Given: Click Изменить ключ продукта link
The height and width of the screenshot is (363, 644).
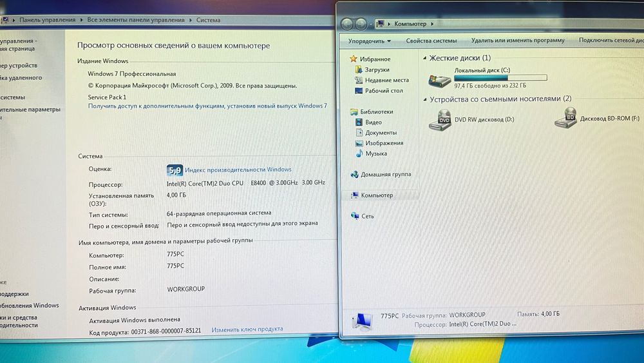Looking at the screenshot, I should (x=247, y=329).
